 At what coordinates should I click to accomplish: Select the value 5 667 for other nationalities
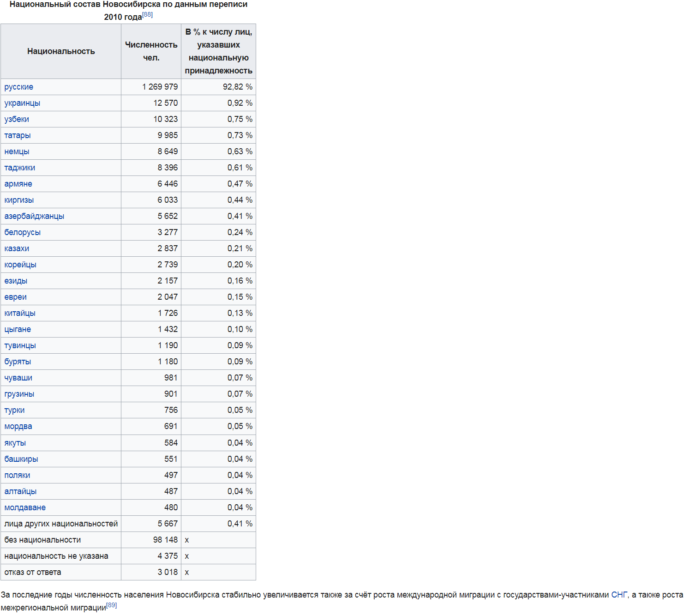(x=168, y=524)
